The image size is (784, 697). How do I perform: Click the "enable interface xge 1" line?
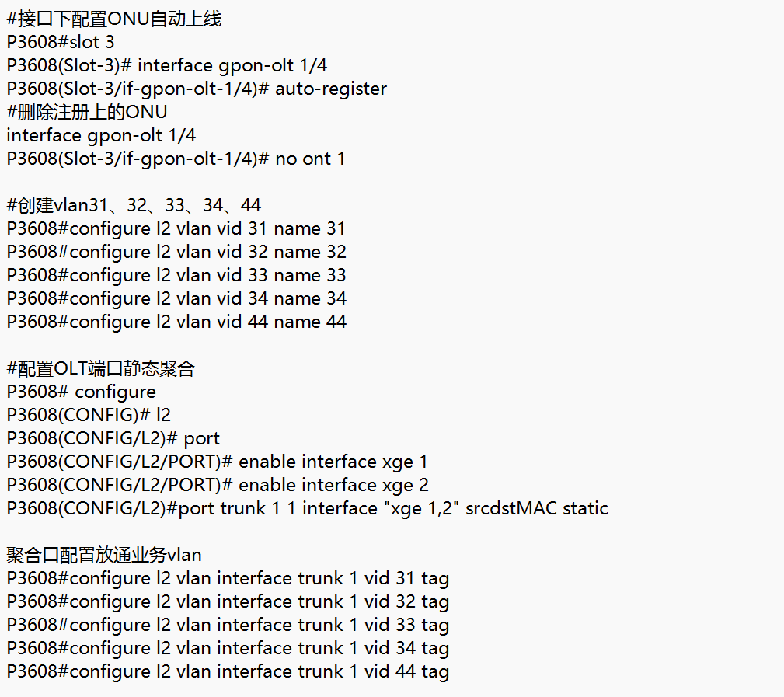[x=217, y=462]
